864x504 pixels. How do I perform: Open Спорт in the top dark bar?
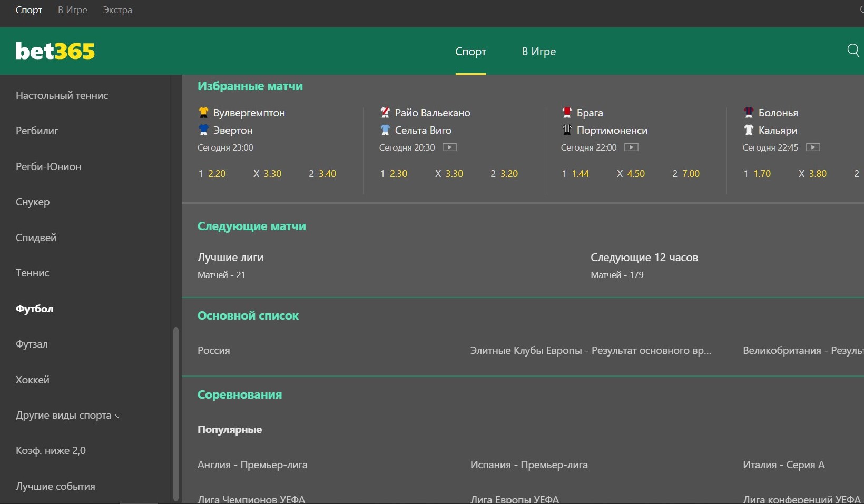pos(29,10)
